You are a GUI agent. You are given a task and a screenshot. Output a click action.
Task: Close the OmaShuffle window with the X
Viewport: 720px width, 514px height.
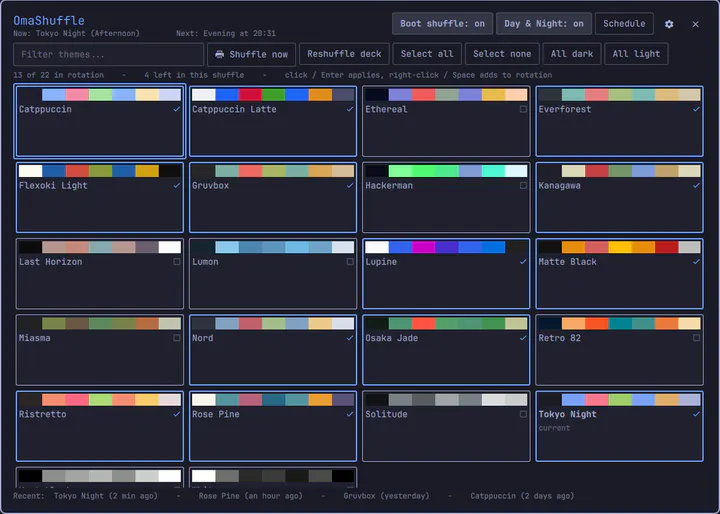click(x=696, y=24)
